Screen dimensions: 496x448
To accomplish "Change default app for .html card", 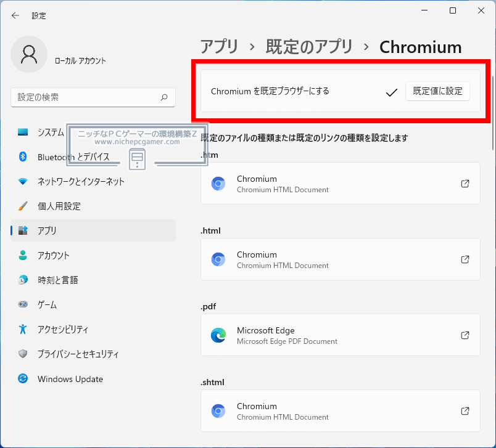I will (x=341, y=259).
